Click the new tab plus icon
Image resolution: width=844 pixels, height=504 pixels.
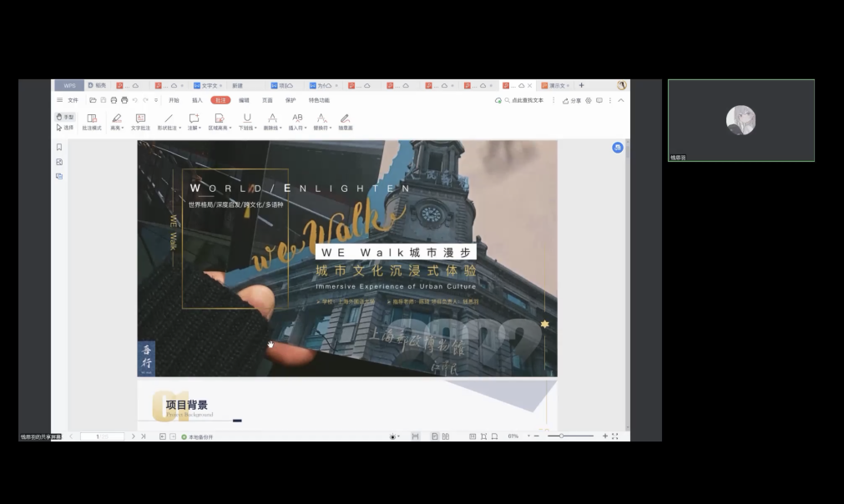tap(582, 85)
